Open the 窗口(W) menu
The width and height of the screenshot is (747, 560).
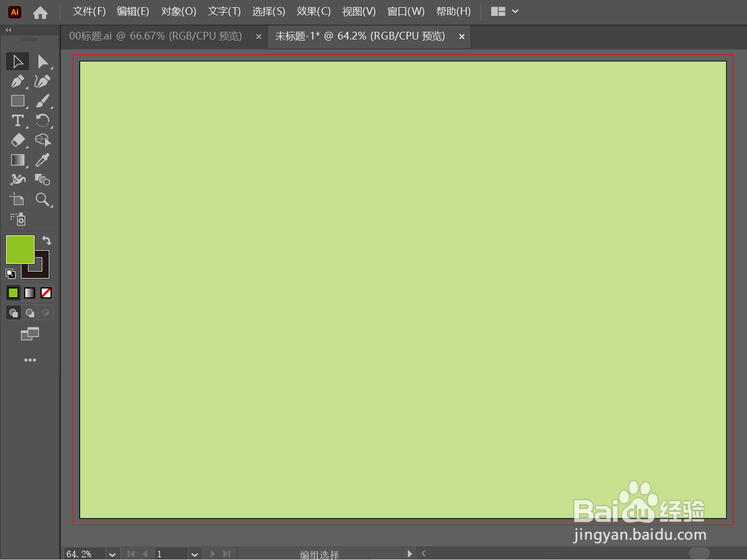[406, 12]
